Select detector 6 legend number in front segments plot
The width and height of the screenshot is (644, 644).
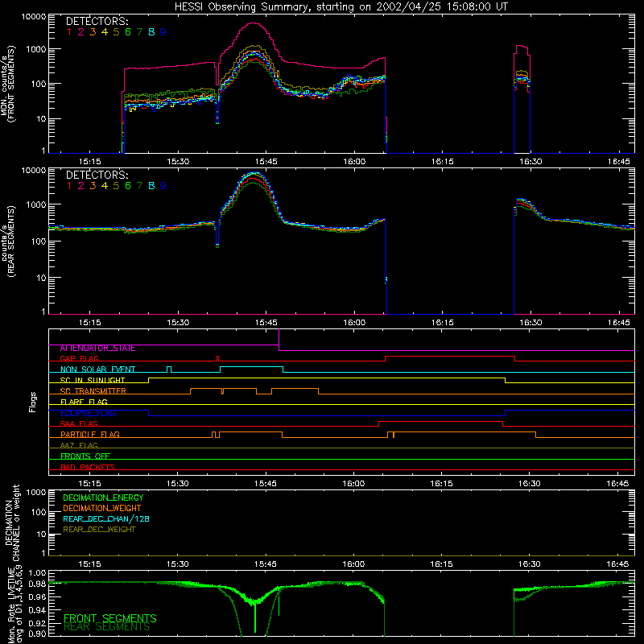(128, 31)
